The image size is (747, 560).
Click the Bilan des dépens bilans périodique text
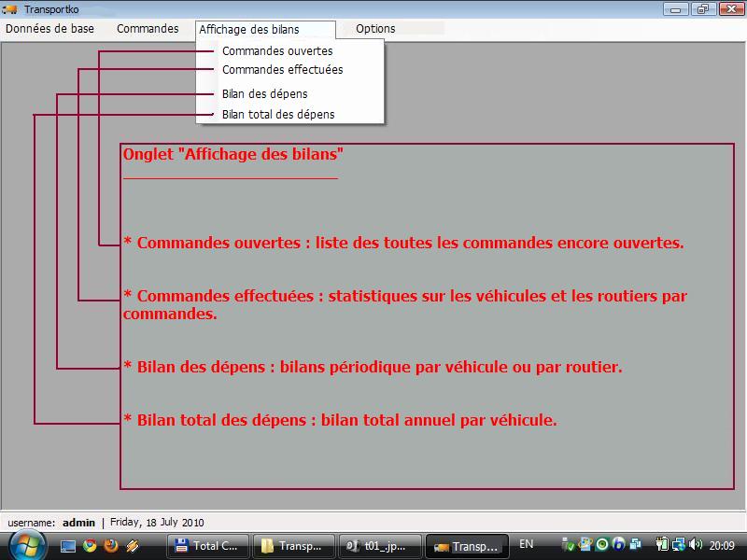(x=373, y=367)
